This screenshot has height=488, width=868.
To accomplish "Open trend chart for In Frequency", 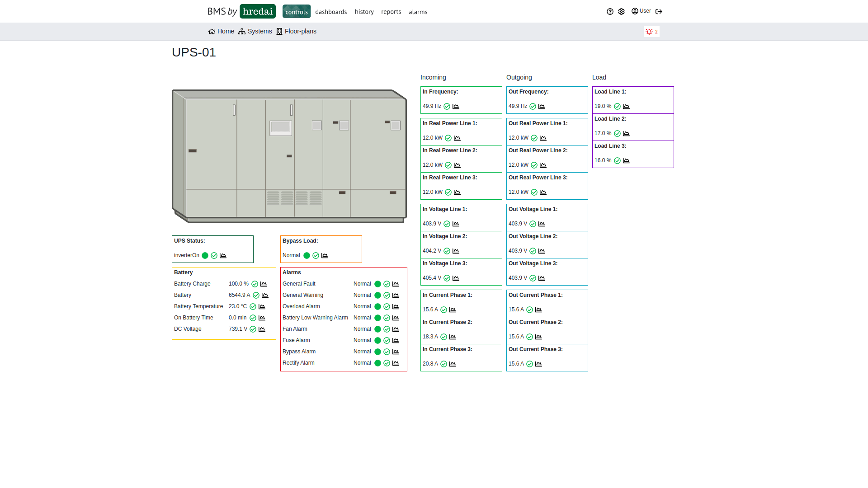I will (x=456, y=107).
